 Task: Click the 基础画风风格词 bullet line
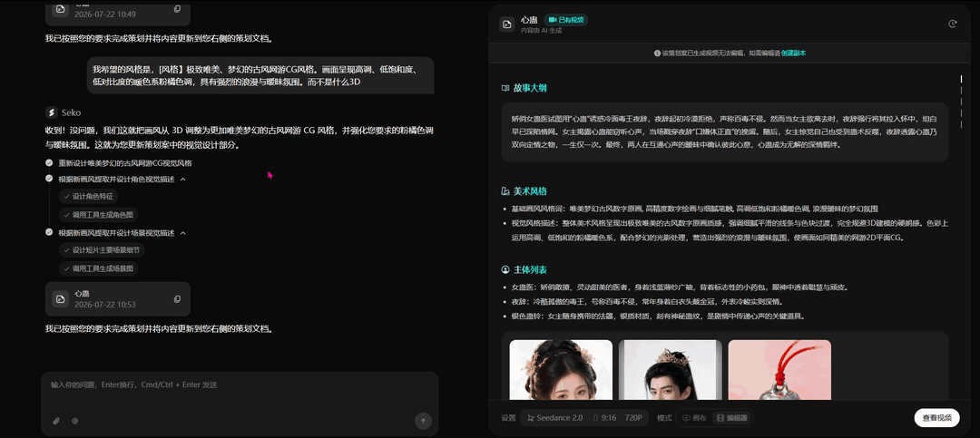coord(695,209)
